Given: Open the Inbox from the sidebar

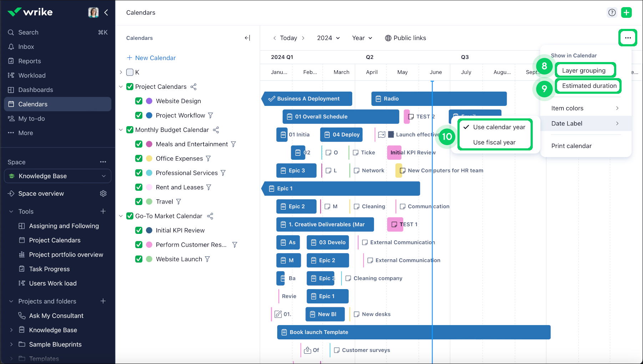Looking at the screenshot, I should (x=26, y=46).
